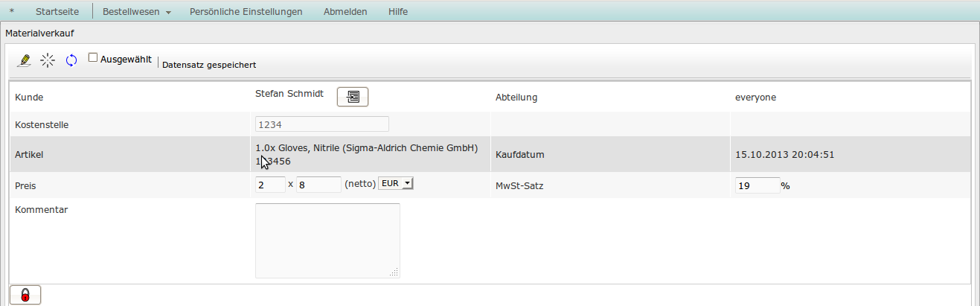Click the Preis quantity field
Viewport: 980px width, 306px height.
click(x=270, y=185)
